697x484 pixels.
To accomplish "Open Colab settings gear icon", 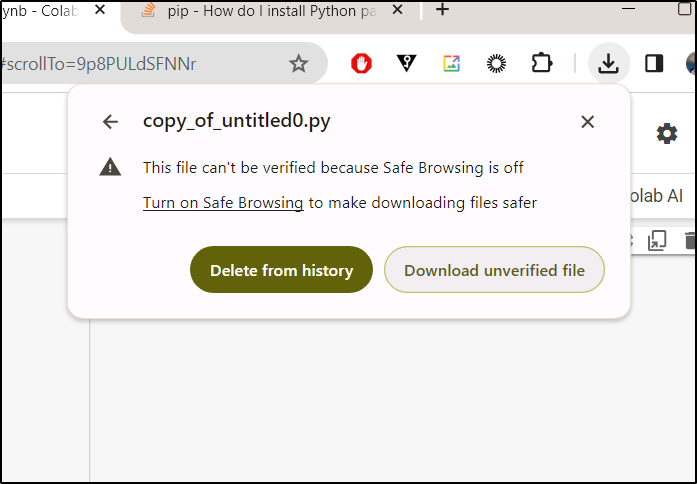I will (x=667, y=133).
